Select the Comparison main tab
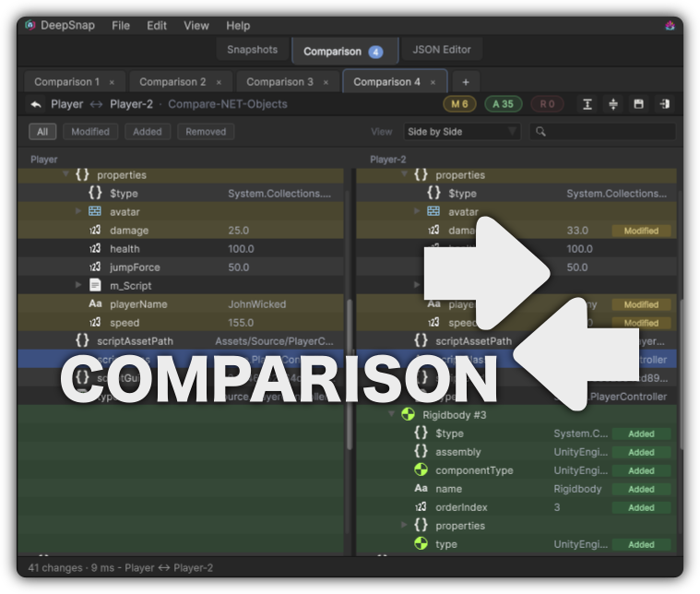700x594 pixels. tap(344, 52)
